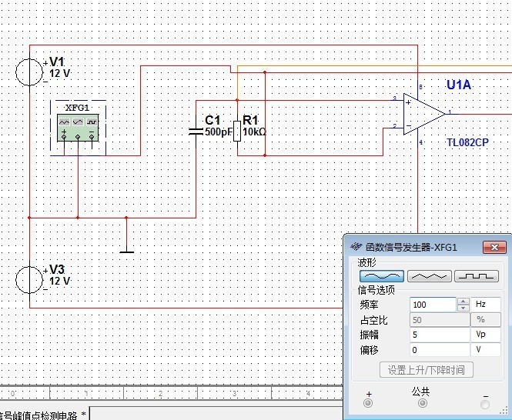Click the function generator title bar icon
The width and height of the screenshot is (512, 420).
click(356, 248)
